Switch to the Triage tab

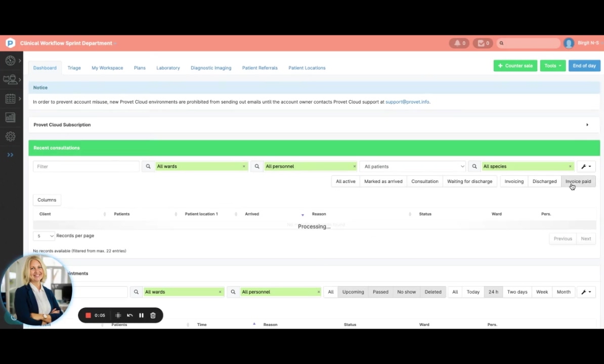[x=74, y=68]
